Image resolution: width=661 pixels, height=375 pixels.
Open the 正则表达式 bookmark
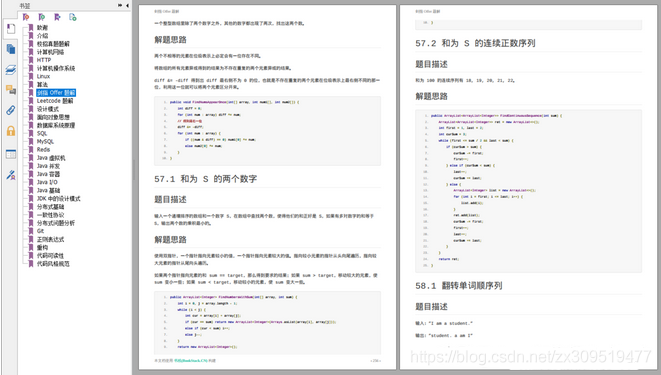[51, 239]
